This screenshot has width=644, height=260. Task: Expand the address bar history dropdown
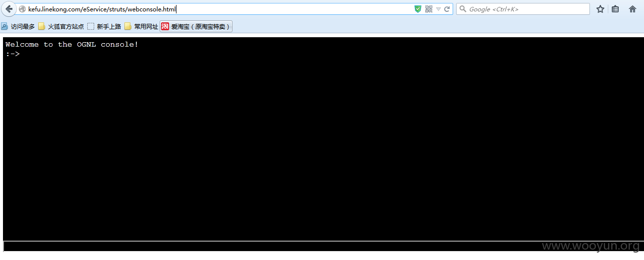[x=438, y=9]
